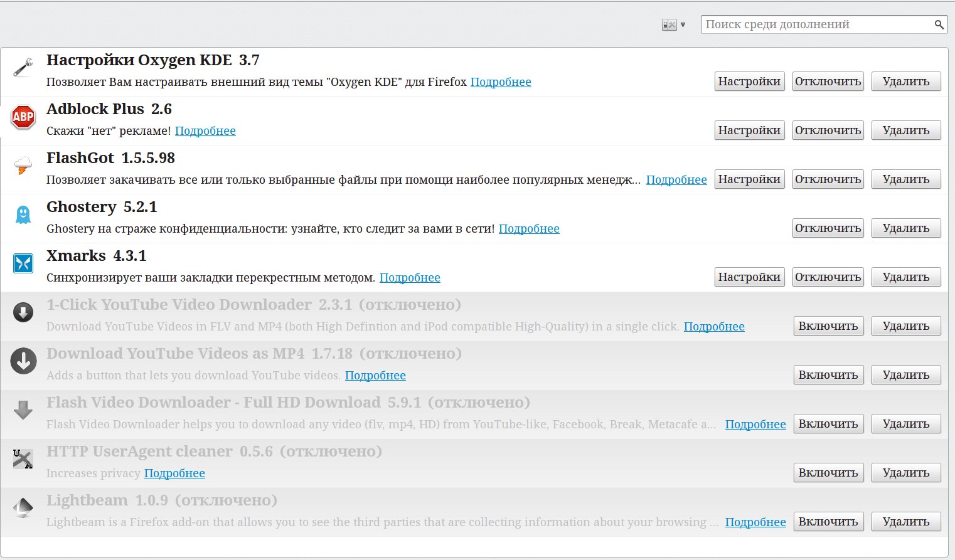Disable FlashGot
The image size is (955, 560).
[x=828, y=179]
